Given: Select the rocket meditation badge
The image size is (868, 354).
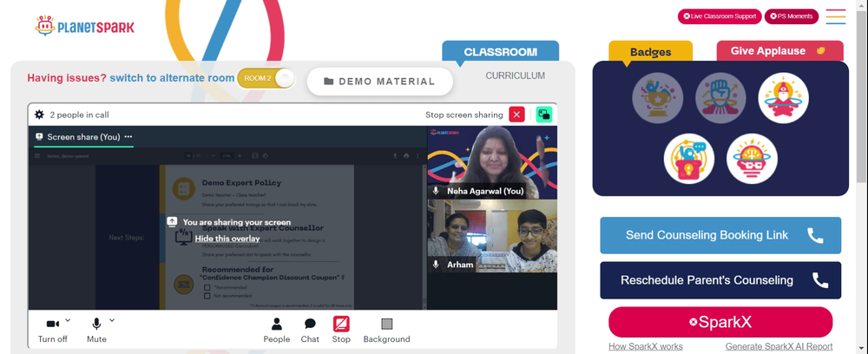Looking at the screenshot, I should 783,98.
